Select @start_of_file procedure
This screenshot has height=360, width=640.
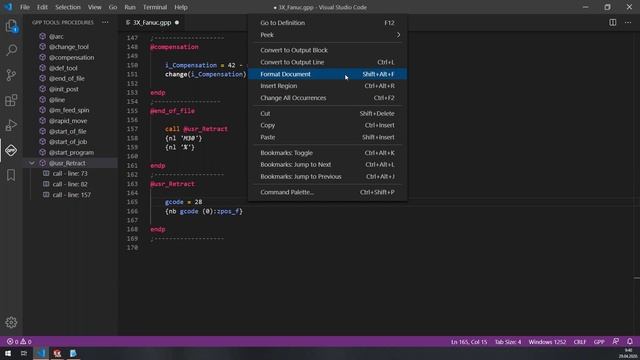(68, 131)
